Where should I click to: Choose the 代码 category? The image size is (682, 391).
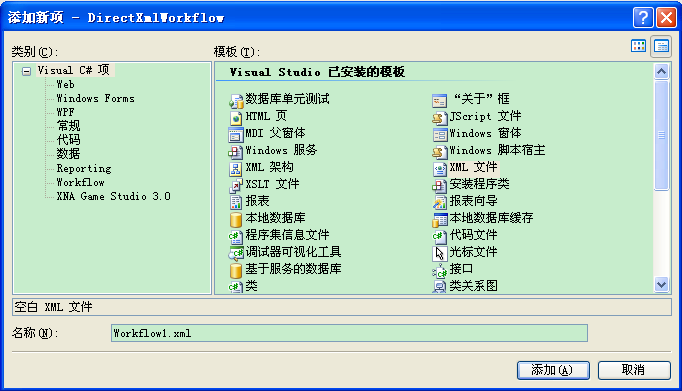pos(68,140)
